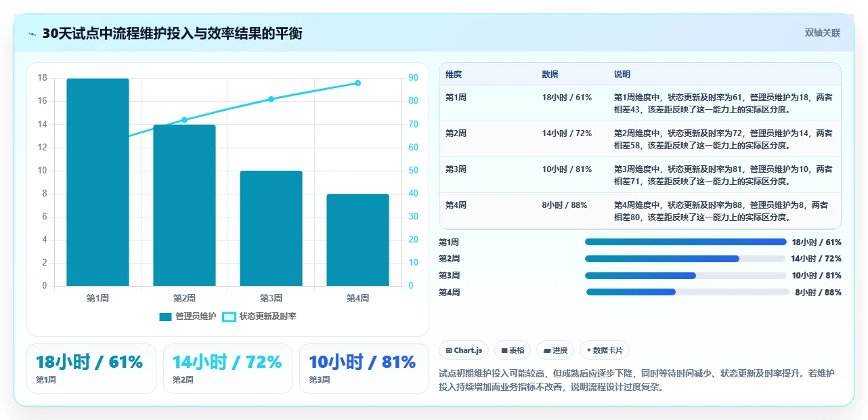Screen dimensions: 868x420
Task: Click the line data point above 第4周
Action: click(x=357, y=83)
